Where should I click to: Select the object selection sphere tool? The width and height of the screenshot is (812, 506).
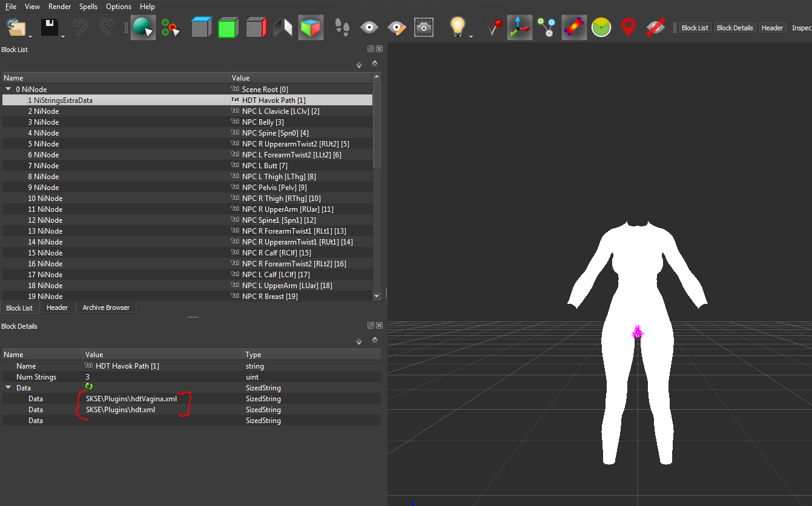tap(143, 28)
